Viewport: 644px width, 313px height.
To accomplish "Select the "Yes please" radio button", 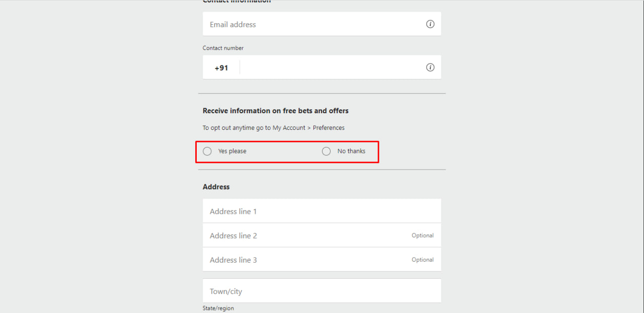I will (x=207, y=151).
